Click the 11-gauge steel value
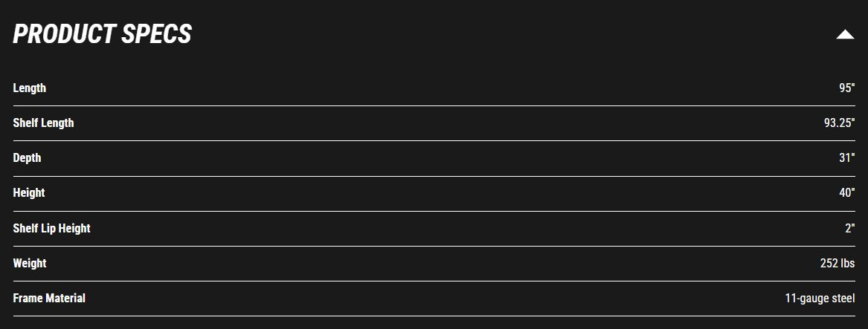 pyautogui.click(x=820, y=298)
